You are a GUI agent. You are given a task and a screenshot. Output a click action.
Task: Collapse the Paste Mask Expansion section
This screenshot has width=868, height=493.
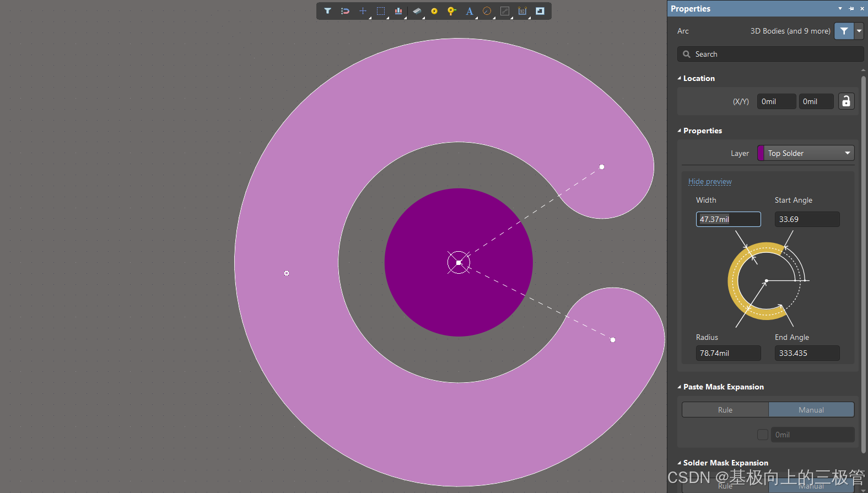pyautogui.click(x=680, y=387)
